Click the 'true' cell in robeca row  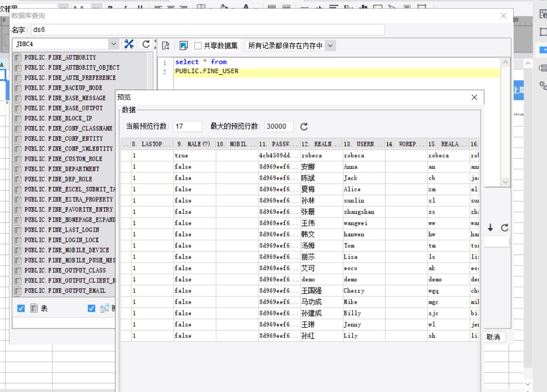[x=194, y=155]
